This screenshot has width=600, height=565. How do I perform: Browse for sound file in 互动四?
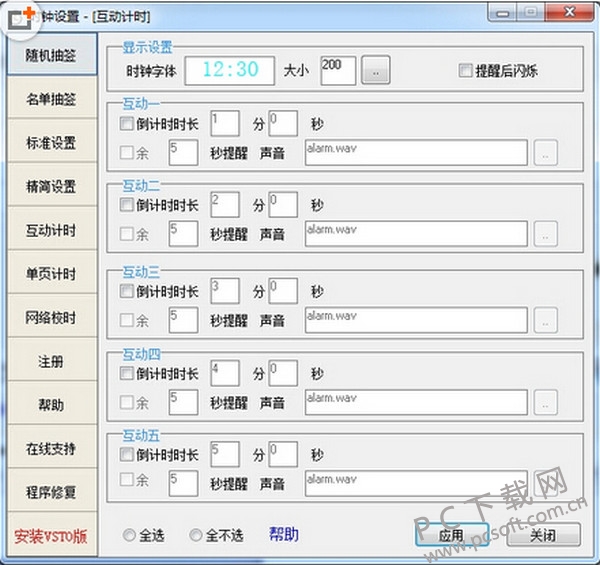click(x=546, y=402)
